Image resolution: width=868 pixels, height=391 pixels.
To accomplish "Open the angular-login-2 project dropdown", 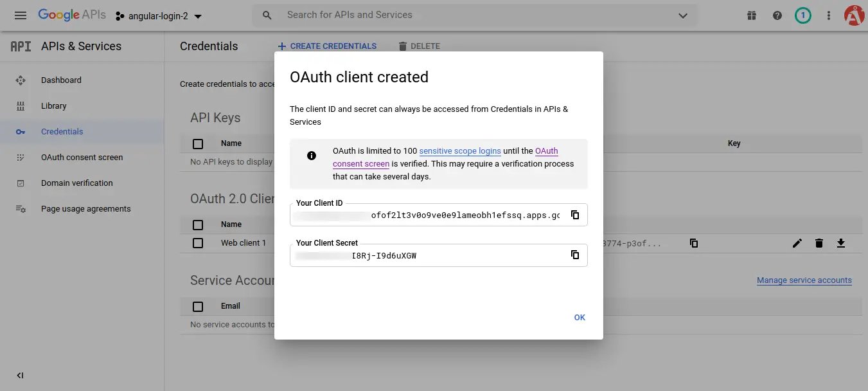I will click(159, 16).
